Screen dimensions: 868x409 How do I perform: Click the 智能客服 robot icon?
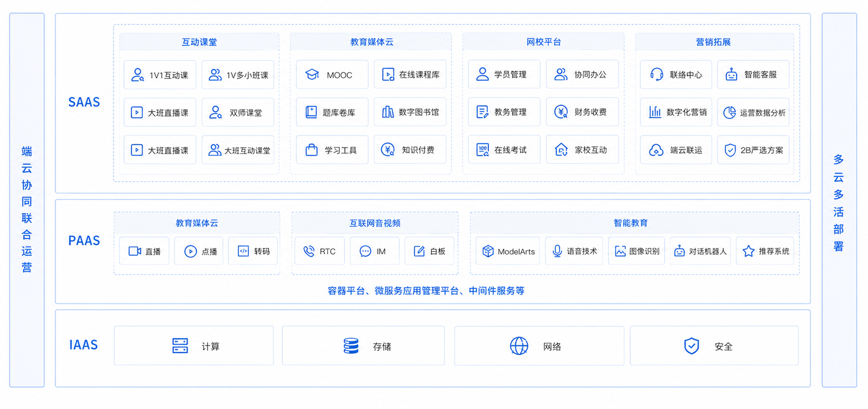pos(731,74)
